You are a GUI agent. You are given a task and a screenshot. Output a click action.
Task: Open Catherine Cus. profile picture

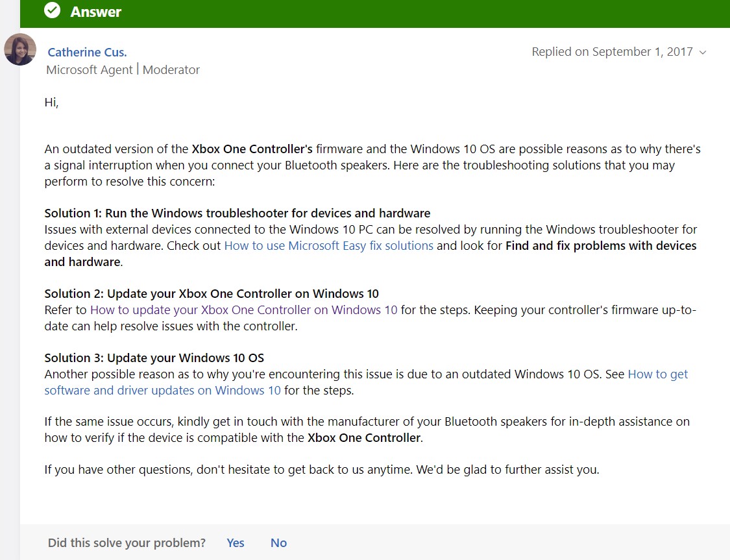pos(20,49)
